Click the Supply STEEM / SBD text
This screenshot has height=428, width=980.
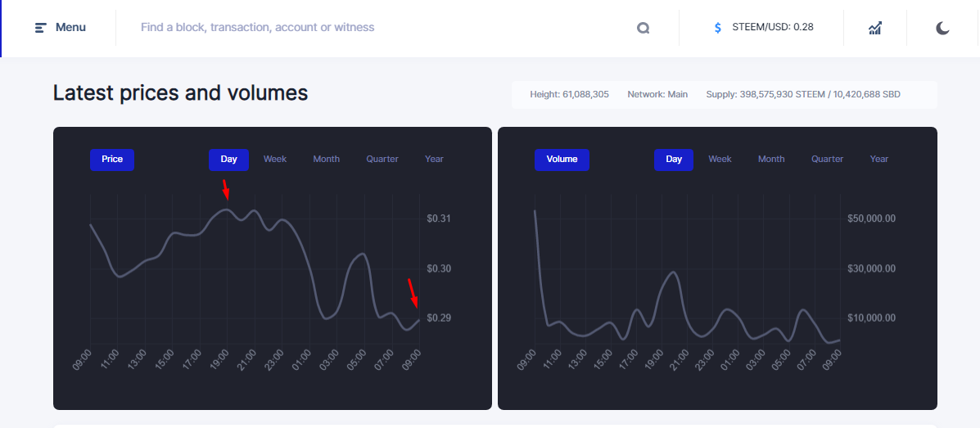pos(803,94)
